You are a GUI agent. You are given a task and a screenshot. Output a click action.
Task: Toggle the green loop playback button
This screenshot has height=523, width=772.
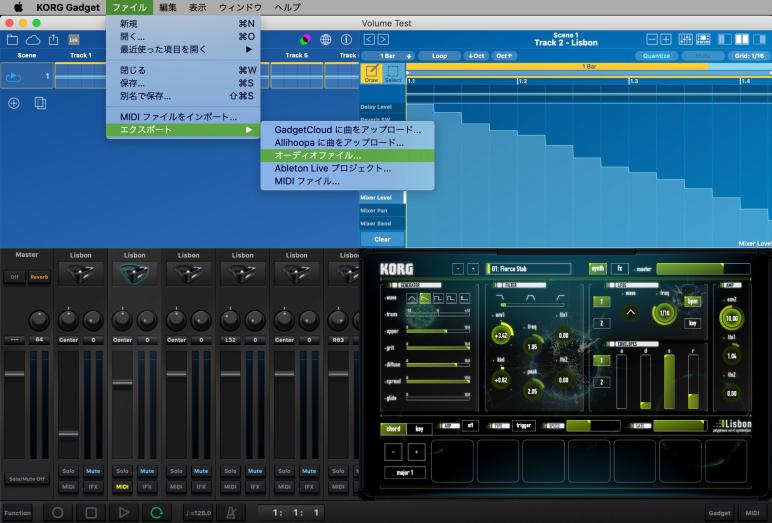[x=157, y=513]
